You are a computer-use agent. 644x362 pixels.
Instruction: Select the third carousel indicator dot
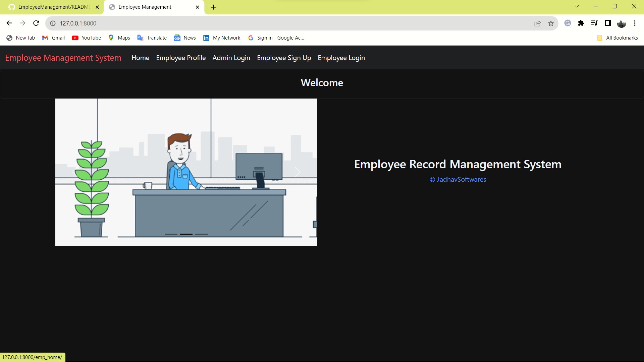tap(202, 234)
